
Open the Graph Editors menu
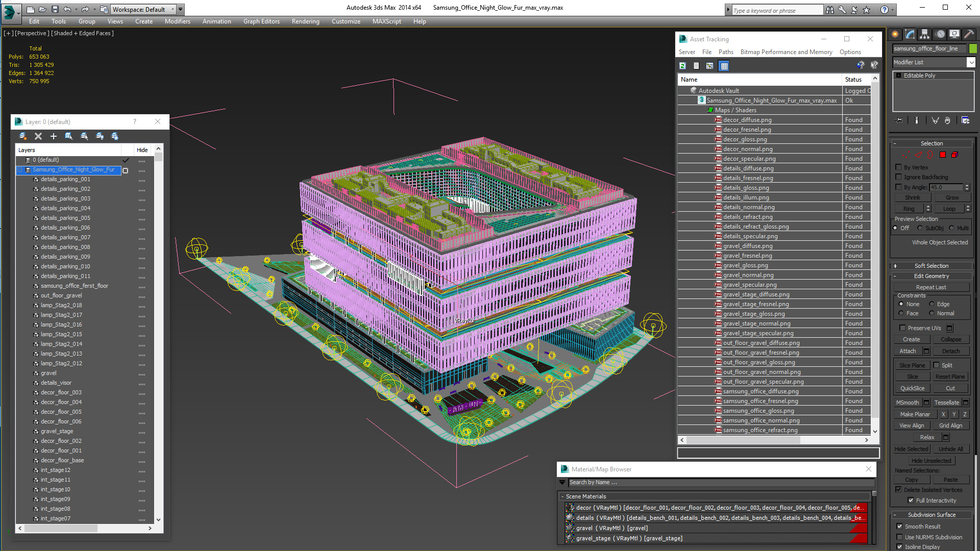click(261, 21)
